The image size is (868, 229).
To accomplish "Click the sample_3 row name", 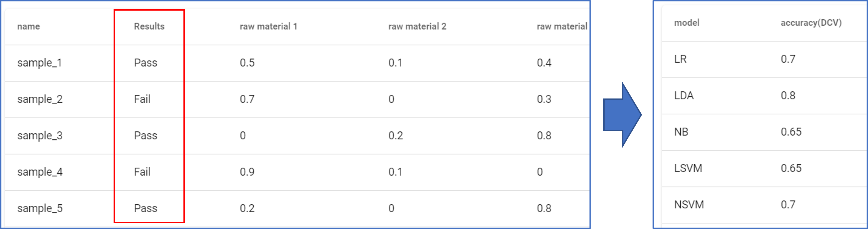I will click(40, 135).
